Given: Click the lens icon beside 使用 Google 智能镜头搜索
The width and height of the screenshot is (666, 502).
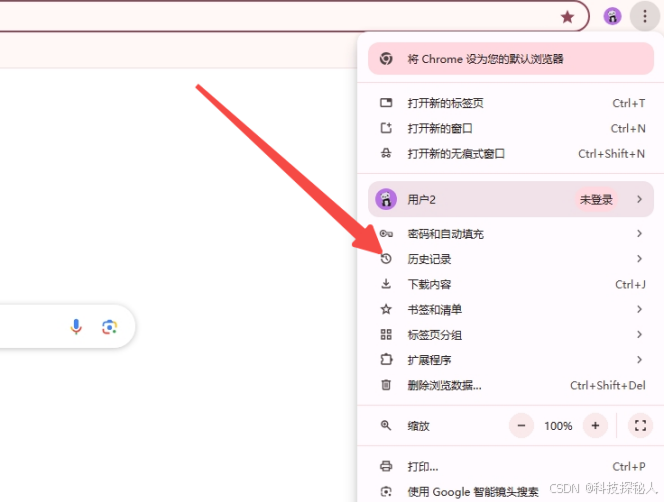Looking at the screenshot, I should coord(386,492).
